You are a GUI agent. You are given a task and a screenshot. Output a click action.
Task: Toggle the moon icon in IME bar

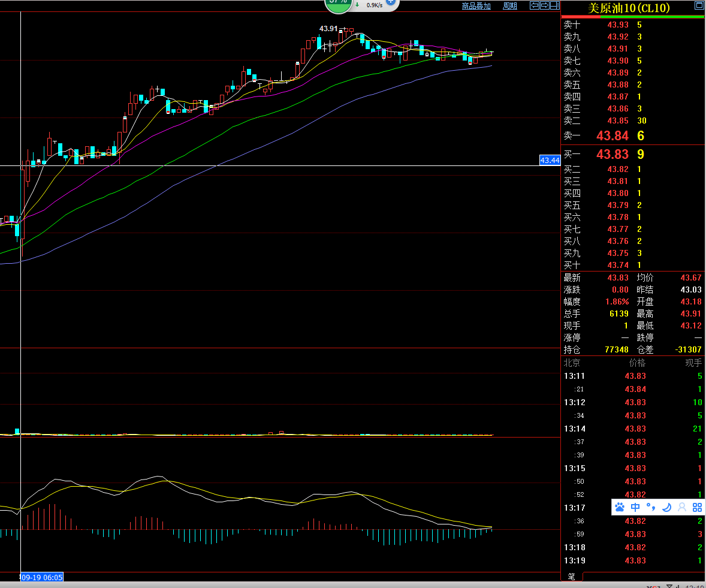point(666,508)
